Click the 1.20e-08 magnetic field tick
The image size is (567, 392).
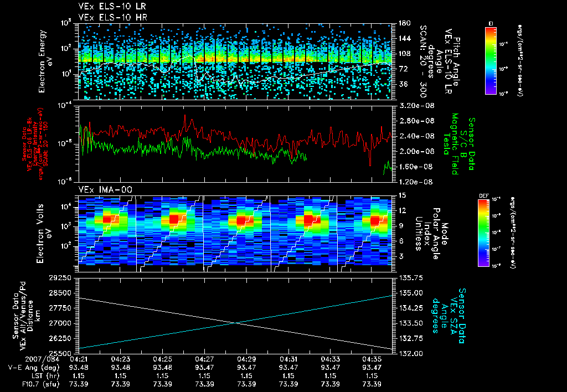pyautogui.click(x=415, y=182)
